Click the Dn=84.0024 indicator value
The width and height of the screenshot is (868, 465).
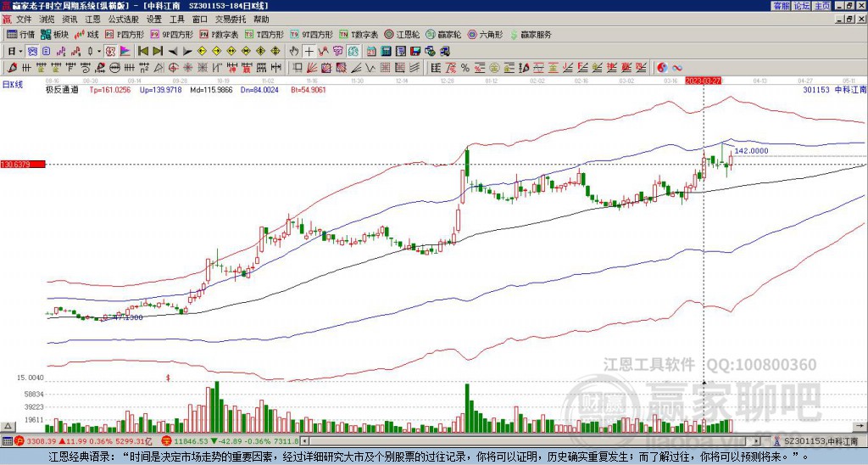click(259, 89)
